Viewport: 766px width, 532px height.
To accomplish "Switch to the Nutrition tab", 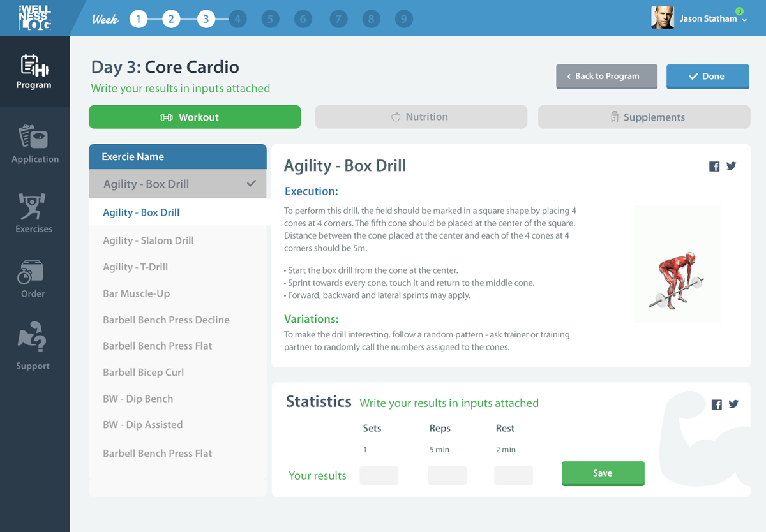I will (x=421, y=117).
